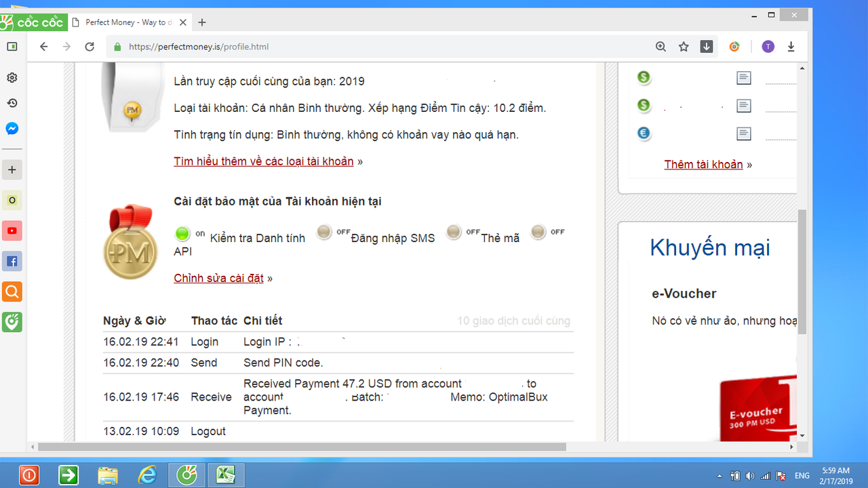Open a new browser tab
This screenshot has height=488, width=868.
click(202, 22)
